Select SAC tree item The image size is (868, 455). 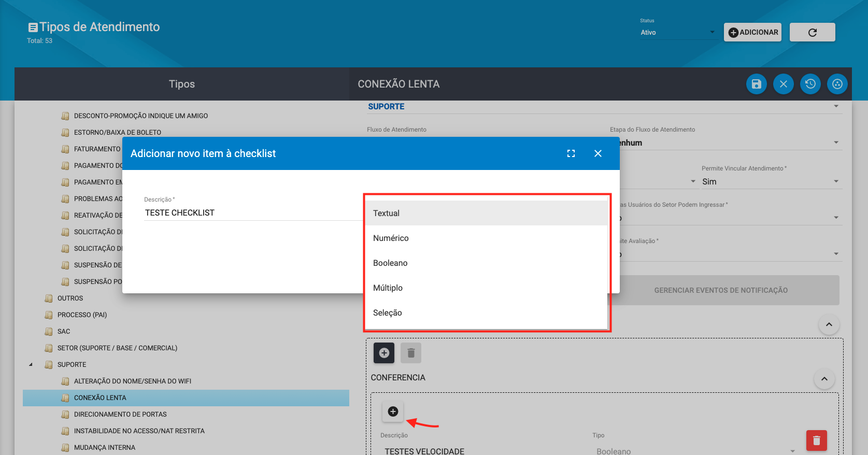64,331
